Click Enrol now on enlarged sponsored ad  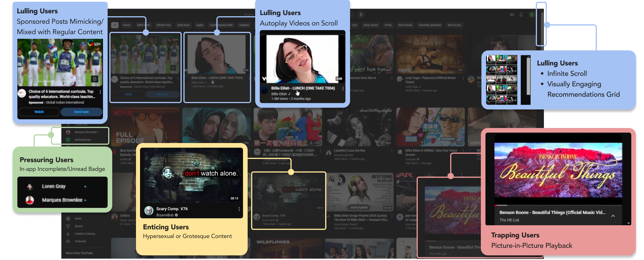(81, 112)
